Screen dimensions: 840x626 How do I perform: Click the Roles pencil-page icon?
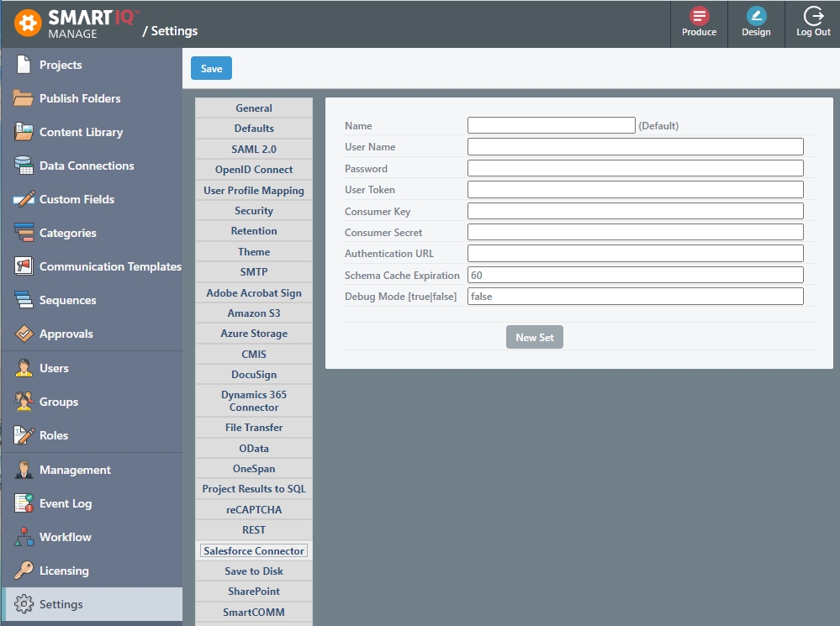click(x=24, y=434)
